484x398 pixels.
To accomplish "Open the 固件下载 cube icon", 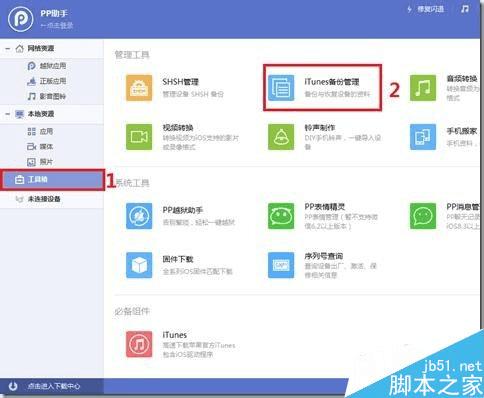I will (x=139, y=265).
